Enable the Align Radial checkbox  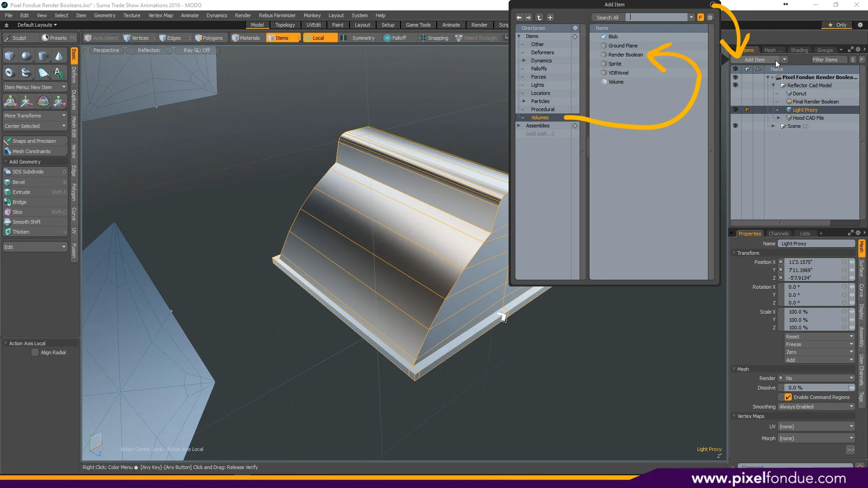click(35, 352)
